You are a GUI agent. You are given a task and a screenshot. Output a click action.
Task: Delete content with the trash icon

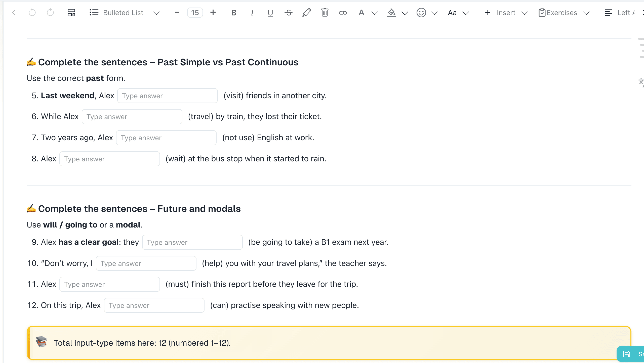click(325, 13)
